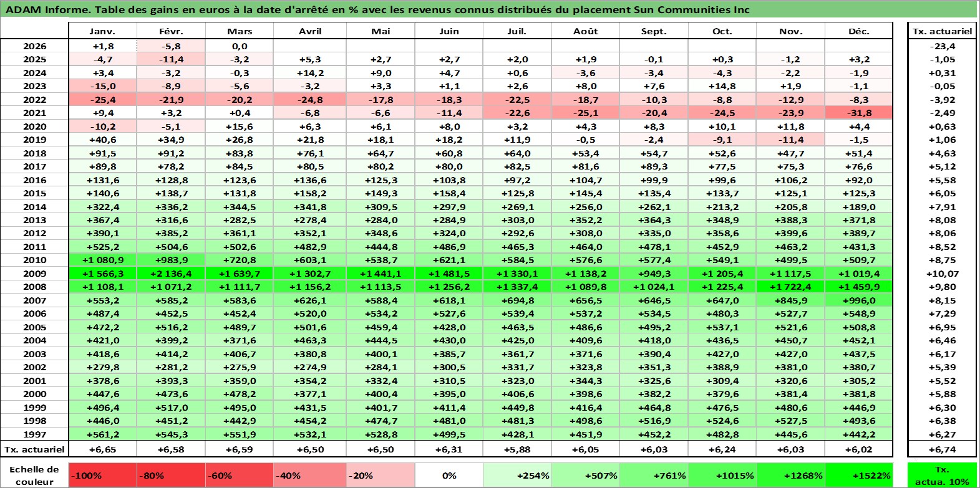Click the +6,74 overall actuarial rate cell
980x488 pixels.
(x=942, y=449)
